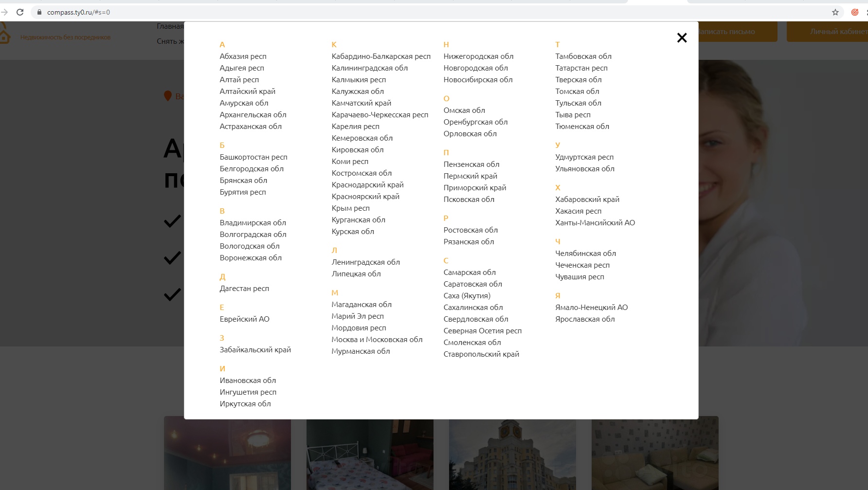Select Удмуртская респ
Viewport: 868px width, 490px height.
[584, 157]
